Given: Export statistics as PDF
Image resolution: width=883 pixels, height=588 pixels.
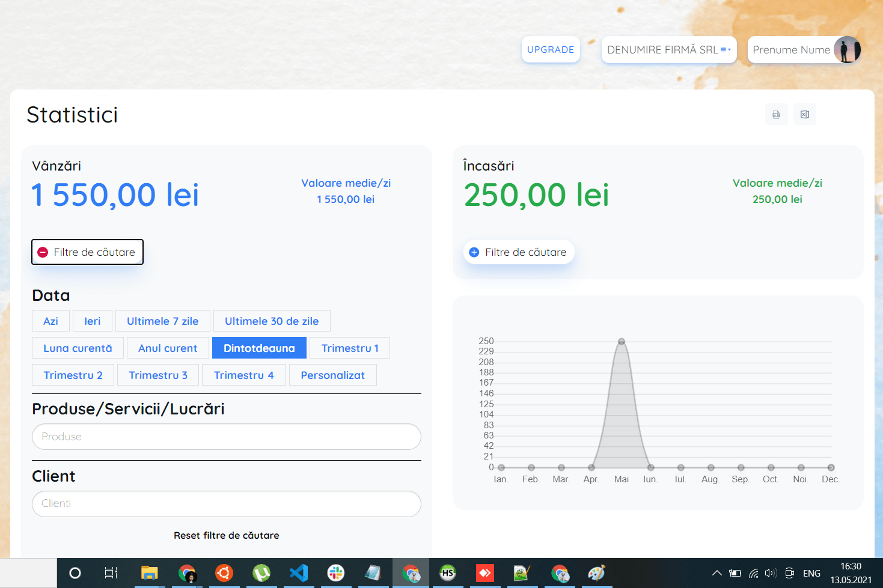Looking at the screenshot, I should click(x=776, y=114).
